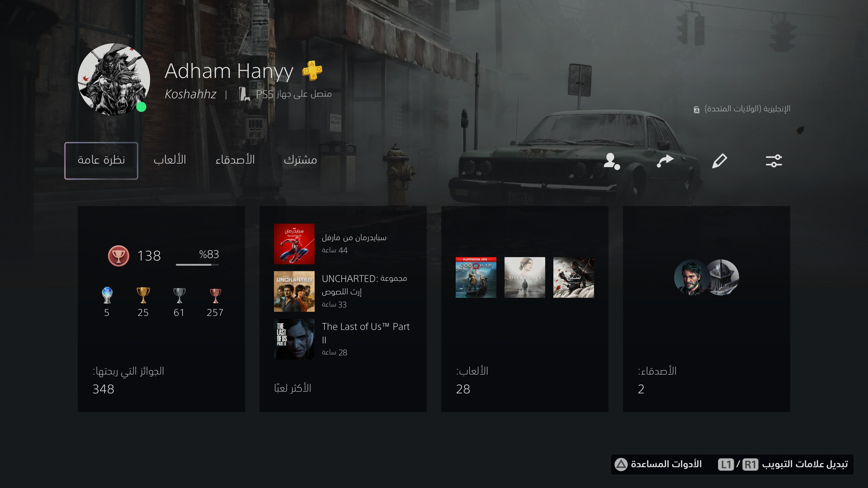Open the privacy settings sliders icon
Viewport: 868px width, 488px height.
tap(774, 161)
